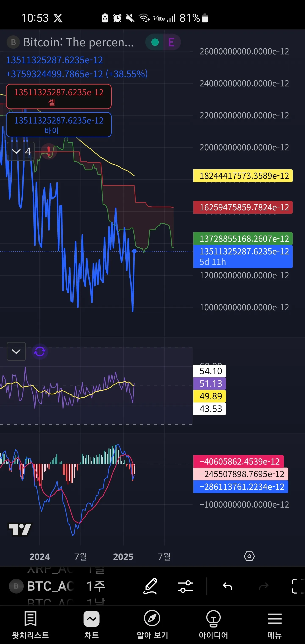The width and height of the screenshot is (305, 644).
Task: Collapse the RSI pane legend chevron
Action: click(x=16, y=351)
